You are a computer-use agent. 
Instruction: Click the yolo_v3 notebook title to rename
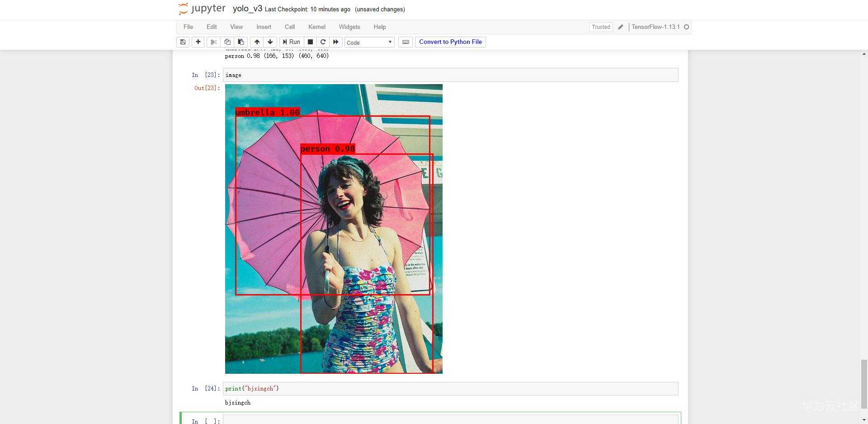[247, 9]
